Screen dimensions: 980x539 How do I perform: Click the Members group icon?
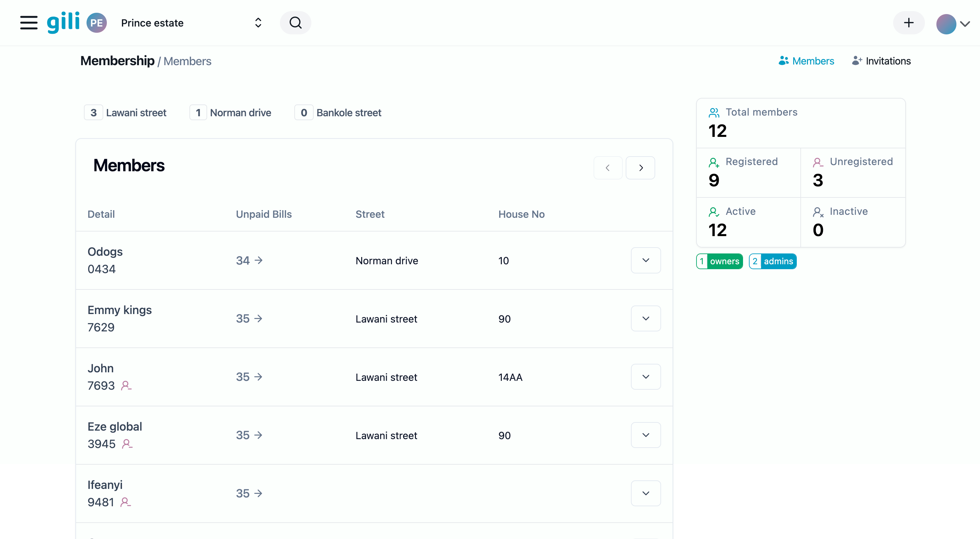pyautogui.click(x=784, y=61)
